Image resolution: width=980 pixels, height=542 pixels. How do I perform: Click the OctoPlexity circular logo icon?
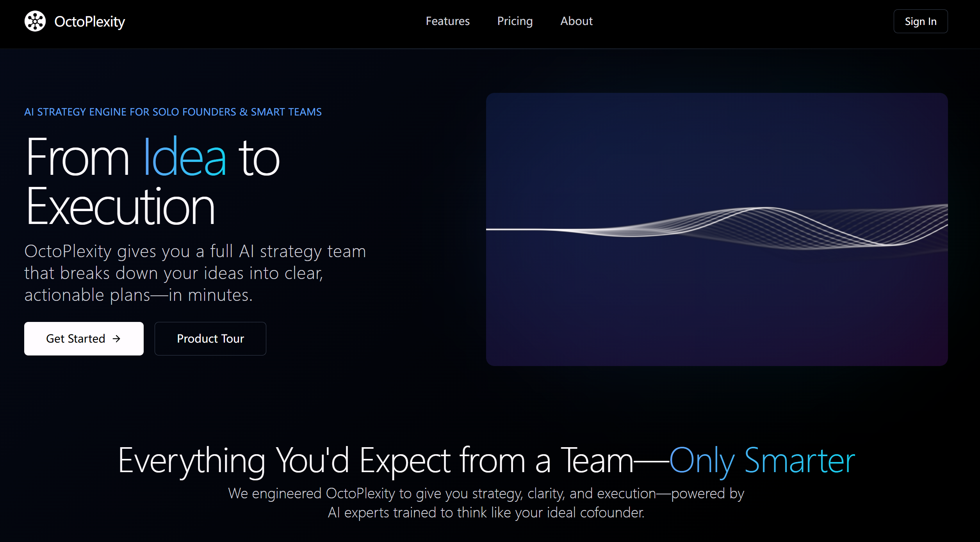35,21
